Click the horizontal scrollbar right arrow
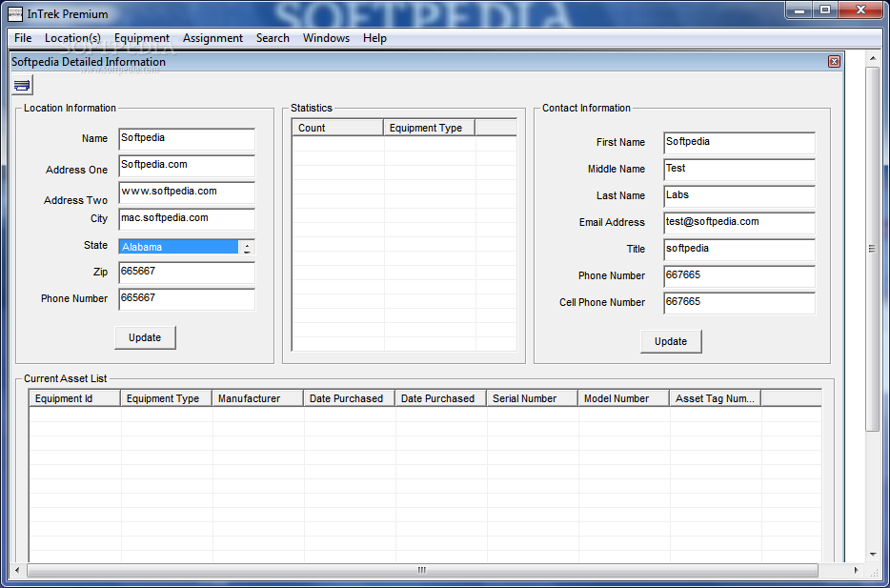This screenshot has height=588, width=890. point(856,570)
